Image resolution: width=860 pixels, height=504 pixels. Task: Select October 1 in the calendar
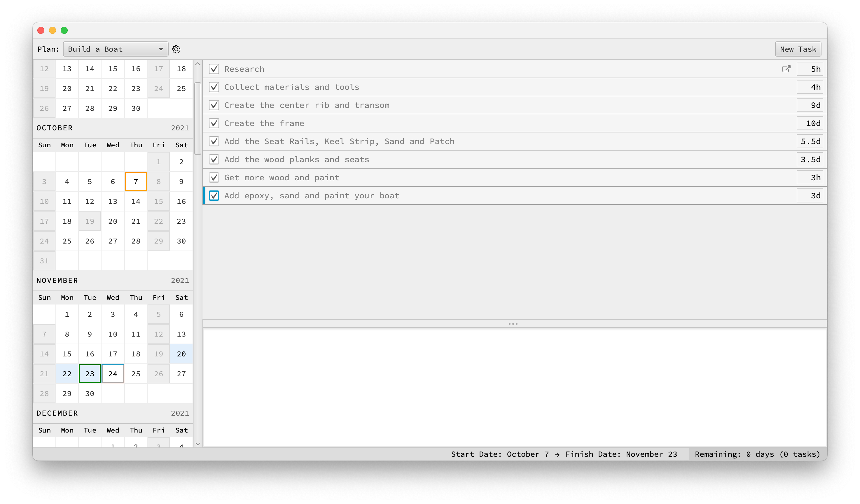(158, 162)
